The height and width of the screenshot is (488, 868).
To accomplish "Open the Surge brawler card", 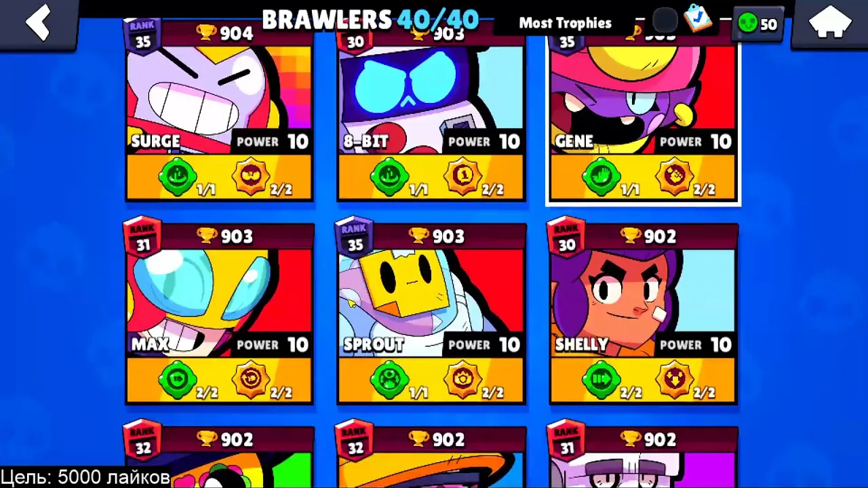I will click(220, 111).
